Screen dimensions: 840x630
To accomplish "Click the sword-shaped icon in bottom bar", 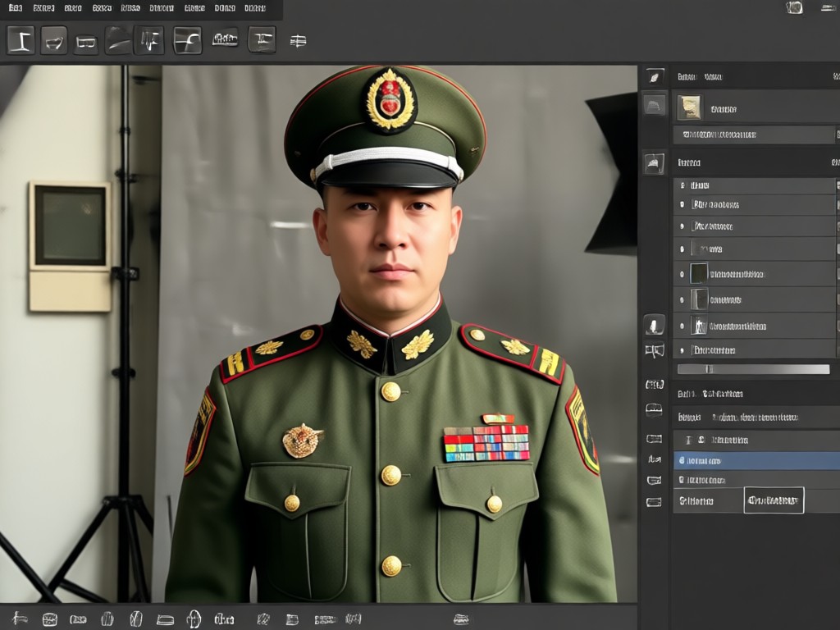I will tap(20, 619).
